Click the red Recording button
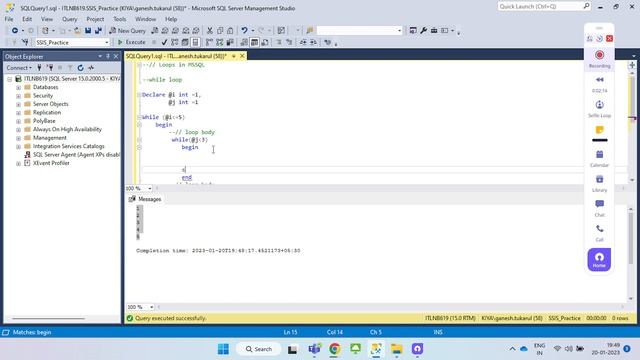Image resolution: width=640 pixels, height=360 pixels. coord(599,55)
